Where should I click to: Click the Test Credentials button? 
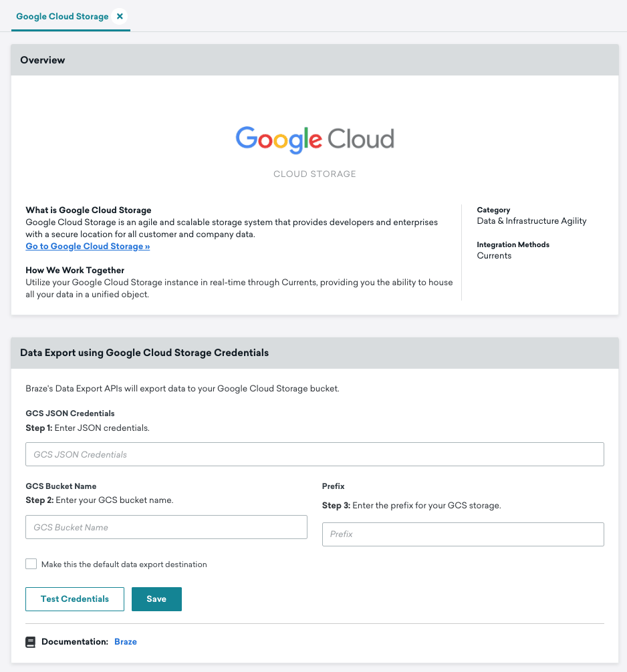coord(74,599)
